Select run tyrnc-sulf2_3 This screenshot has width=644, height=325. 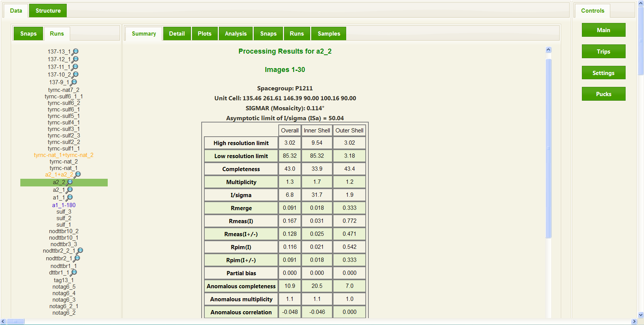pyautogui.click(x=64, y=136)
